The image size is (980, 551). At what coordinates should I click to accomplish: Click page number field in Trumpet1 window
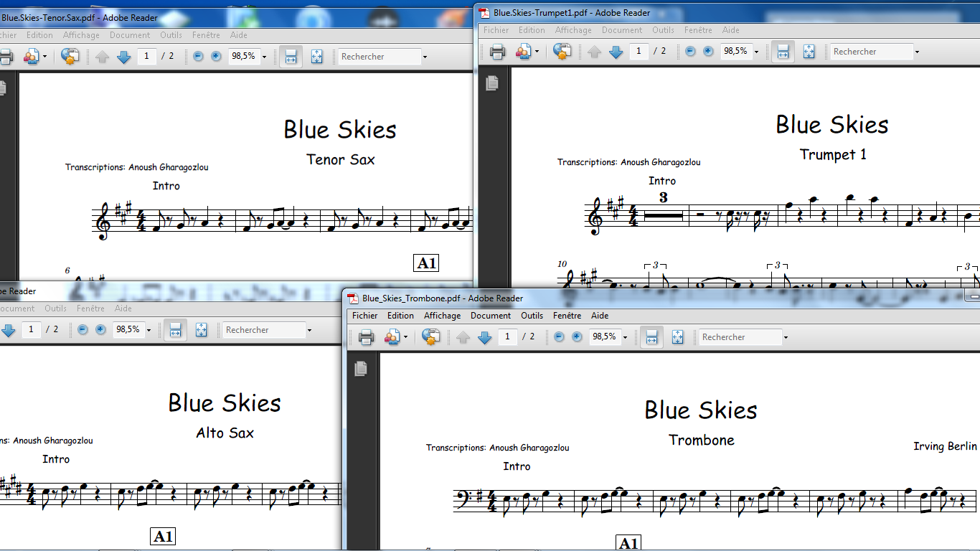click(639, 51)
